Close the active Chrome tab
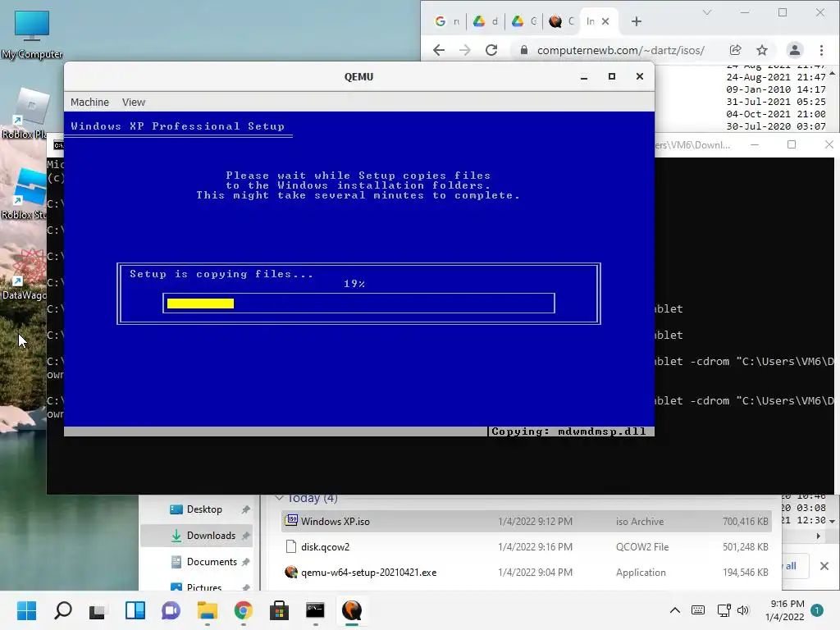 (x=605, y=21)
